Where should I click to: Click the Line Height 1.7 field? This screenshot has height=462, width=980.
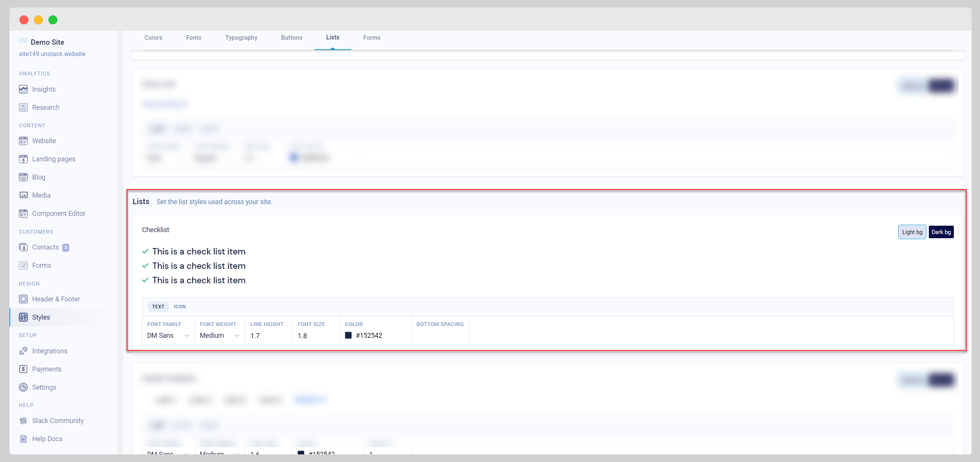pos(268,336)
